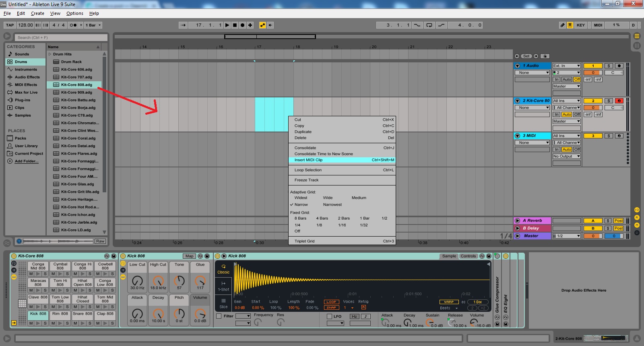Click the Play button in the transport bar
This screenshot has height=346, width=644.
[227, 25]
